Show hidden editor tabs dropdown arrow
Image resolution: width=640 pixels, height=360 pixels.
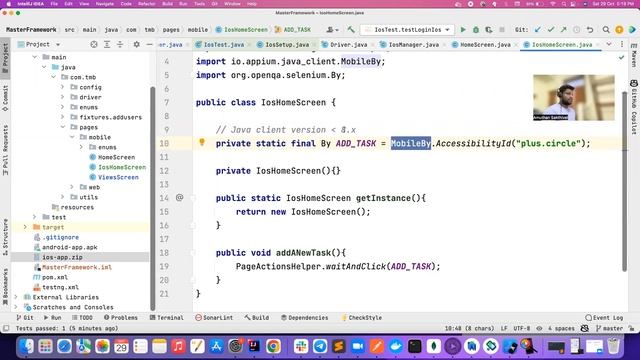pos(609,44)
